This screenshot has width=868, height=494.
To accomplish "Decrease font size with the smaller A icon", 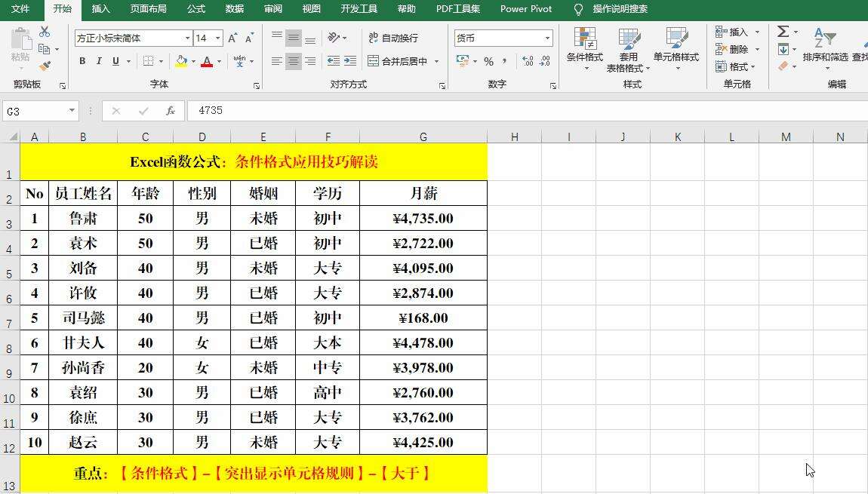I will pyautogui.click(x=250, y=38).
